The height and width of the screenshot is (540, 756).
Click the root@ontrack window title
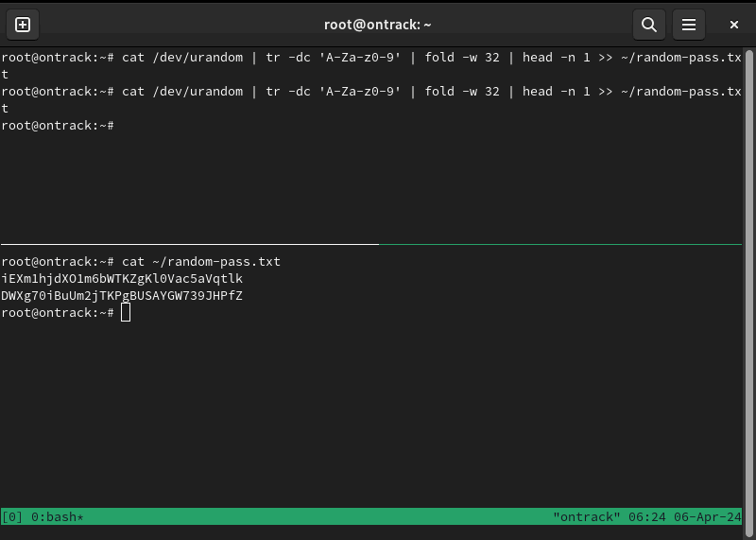378,25
